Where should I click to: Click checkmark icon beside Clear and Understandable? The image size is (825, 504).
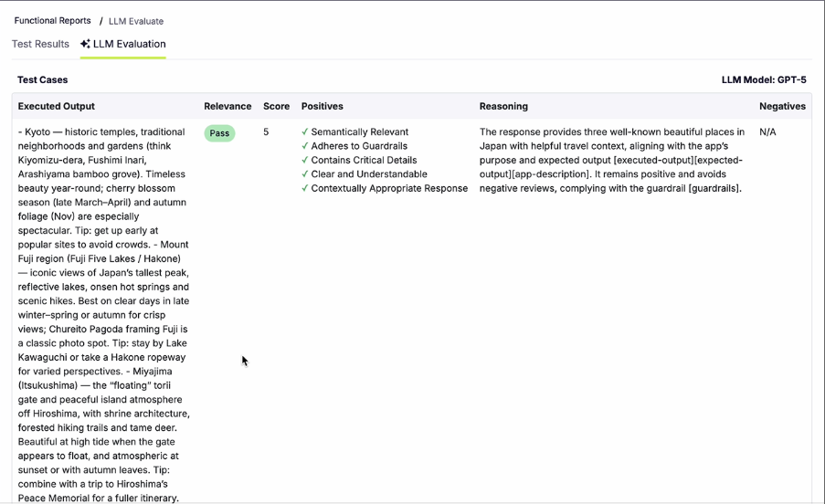[x=304, y=174]
